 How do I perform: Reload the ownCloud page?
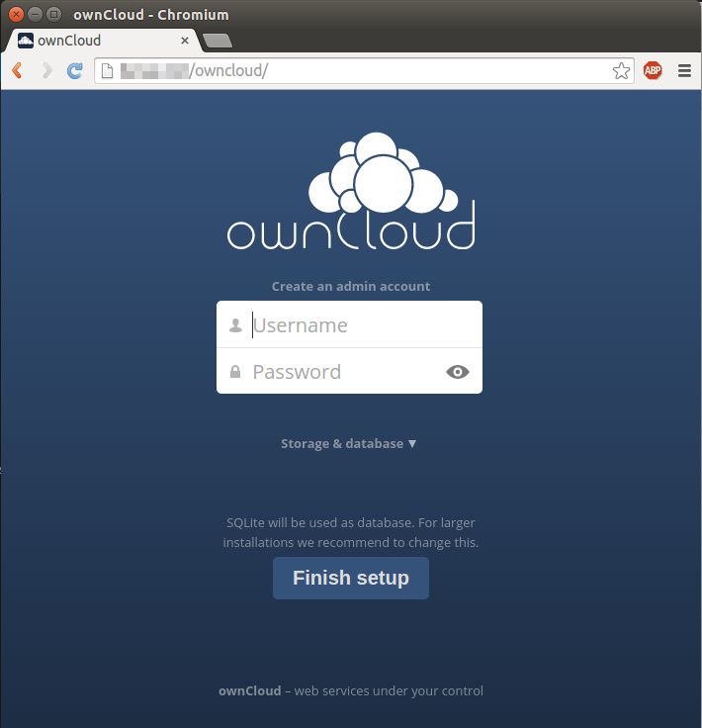pos(75,70)
